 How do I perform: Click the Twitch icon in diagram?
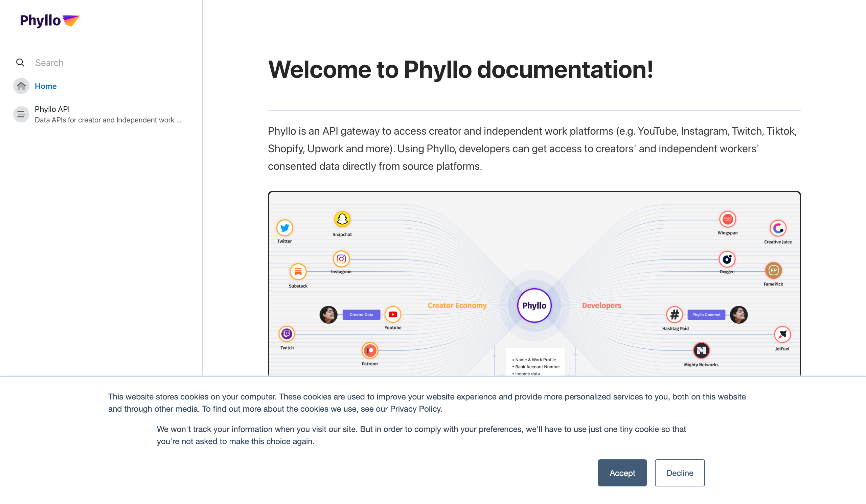pyautogui.click(x=287, y=334)
